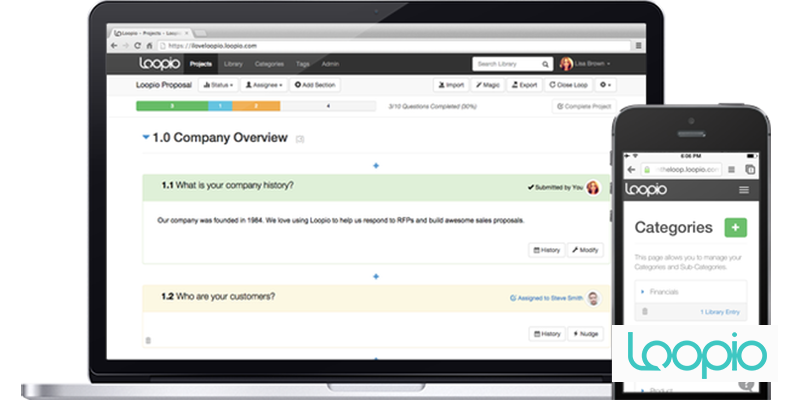800x400 pixels.
Task: Collapse the 1.0 Company Overview section
Action: pyautogui.click(x=145, y=137)
